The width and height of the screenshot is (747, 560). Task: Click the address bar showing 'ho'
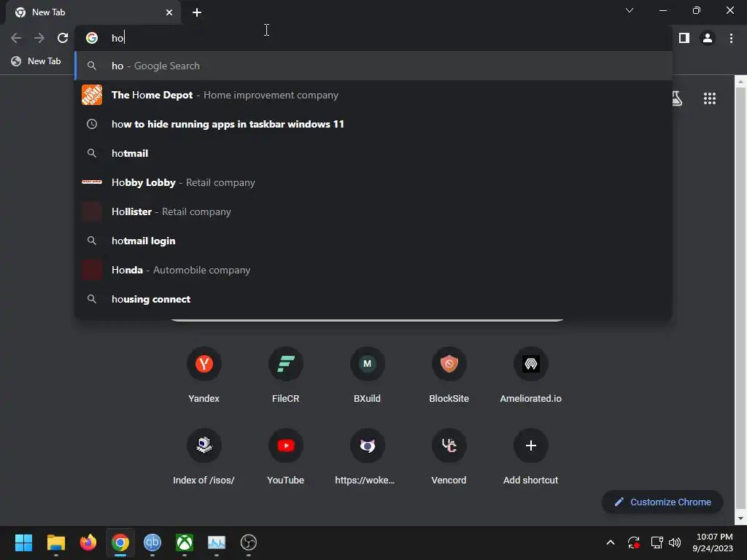click(373, 38)
